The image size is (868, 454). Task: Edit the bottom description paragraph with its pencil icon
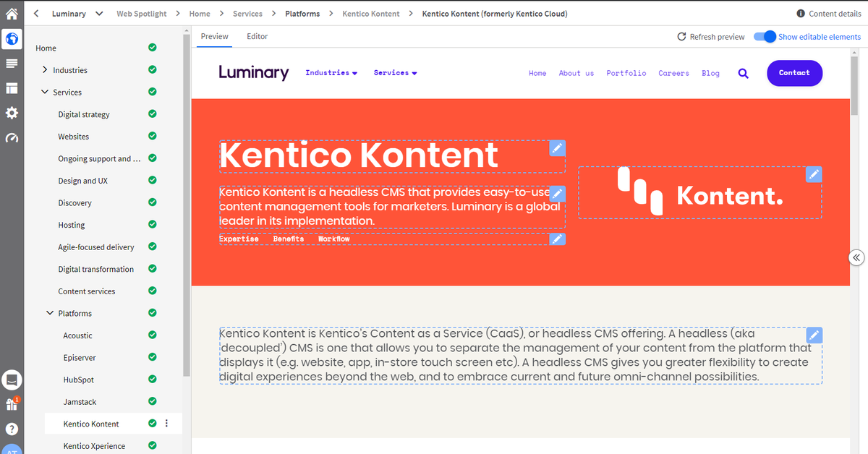pos(814,335)
